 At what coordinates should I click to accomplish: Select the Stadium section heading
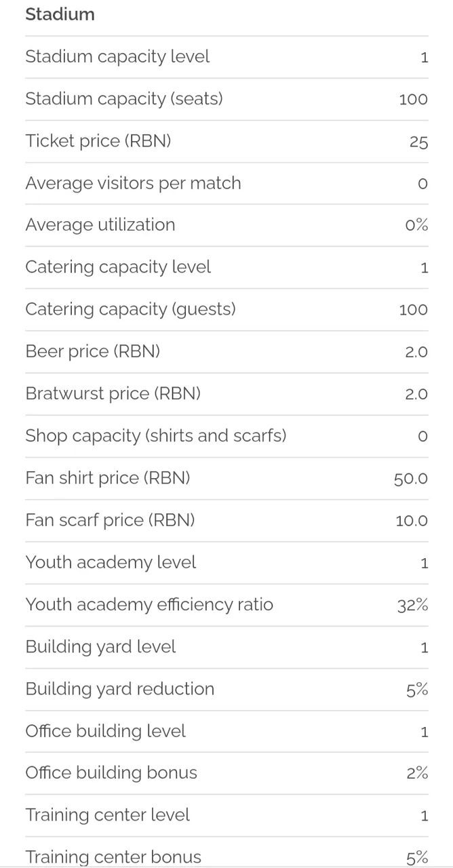(x=60, y=14)
